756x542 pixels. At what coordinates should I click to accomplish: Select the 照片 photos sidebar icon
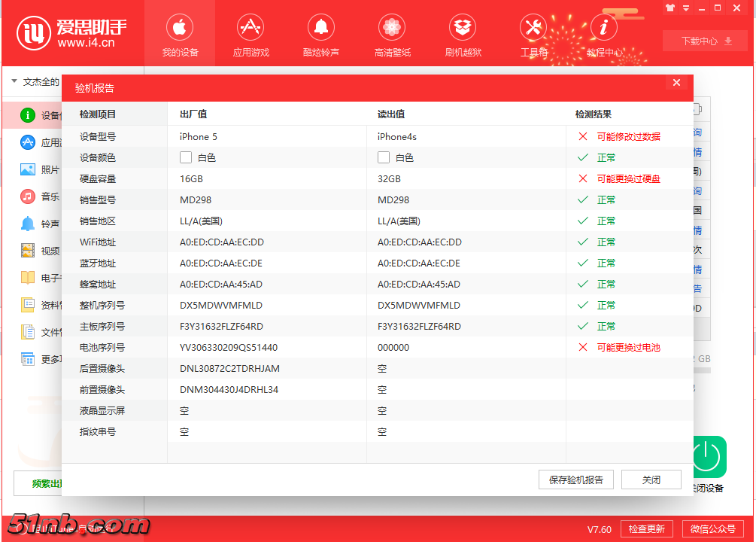click(x=28, y=169)
